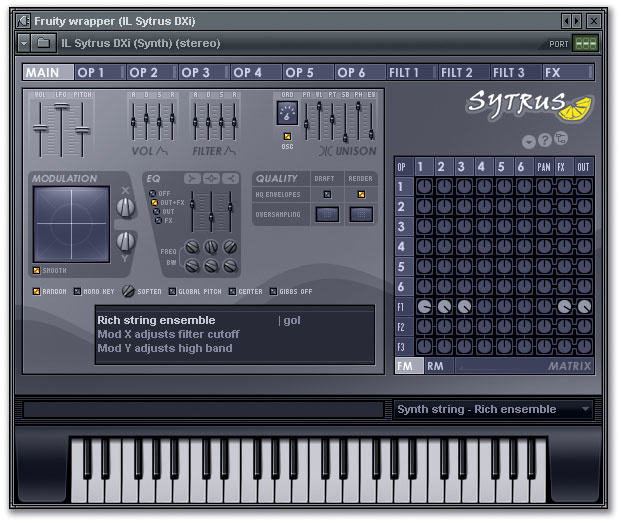Click the "Rich string ensemble" preset info text
The image size is (621, 523).
click(156, 320)
